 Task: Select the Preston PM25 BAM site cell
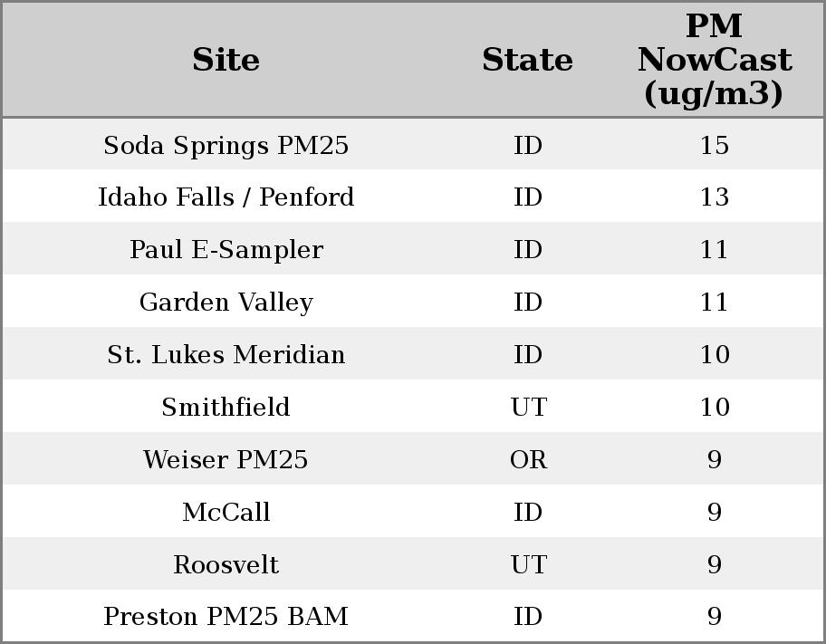[x=226, y=617]
